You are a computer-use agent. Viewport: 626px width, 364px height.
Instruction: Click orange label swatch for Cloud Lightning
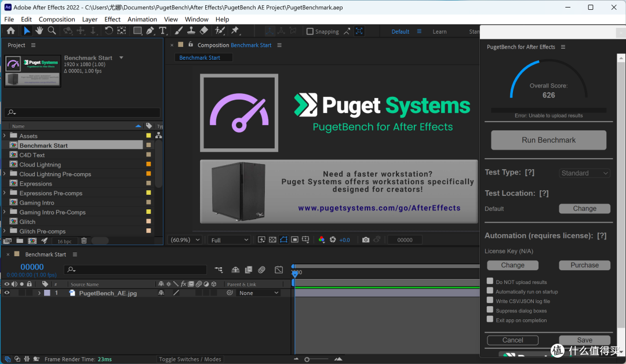(148, 164)
